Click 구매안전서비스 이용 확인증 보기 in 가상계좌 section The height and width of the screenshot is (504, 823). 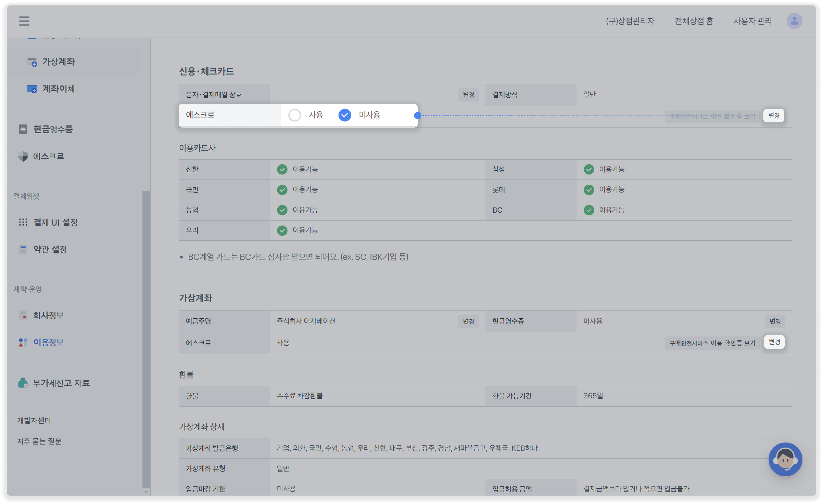(x=712, y=343)
